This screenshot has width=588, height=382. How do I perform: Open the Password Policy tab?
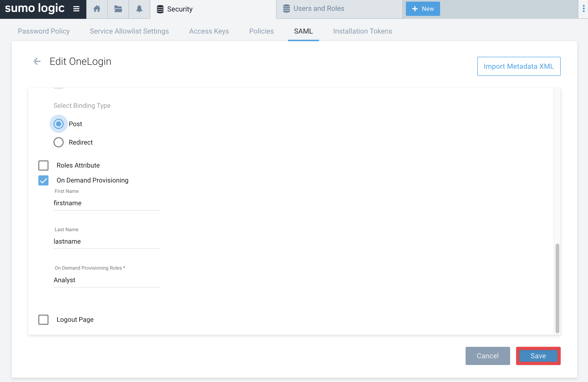click(x=44, y=31)
